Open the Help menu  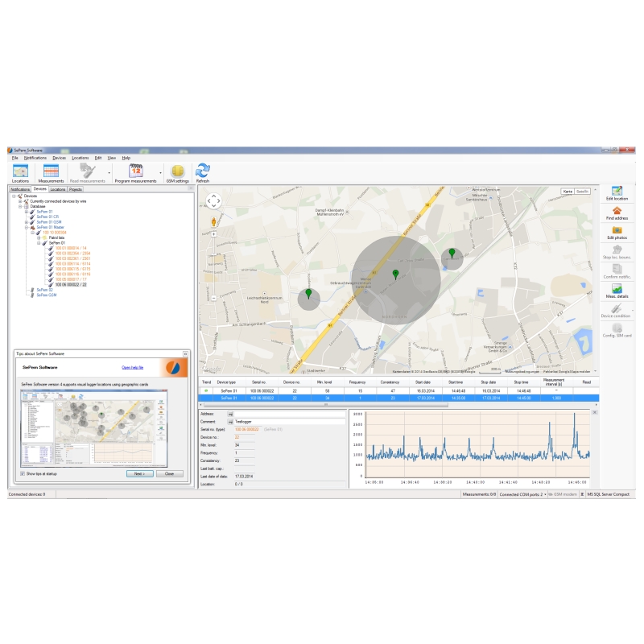126,158
